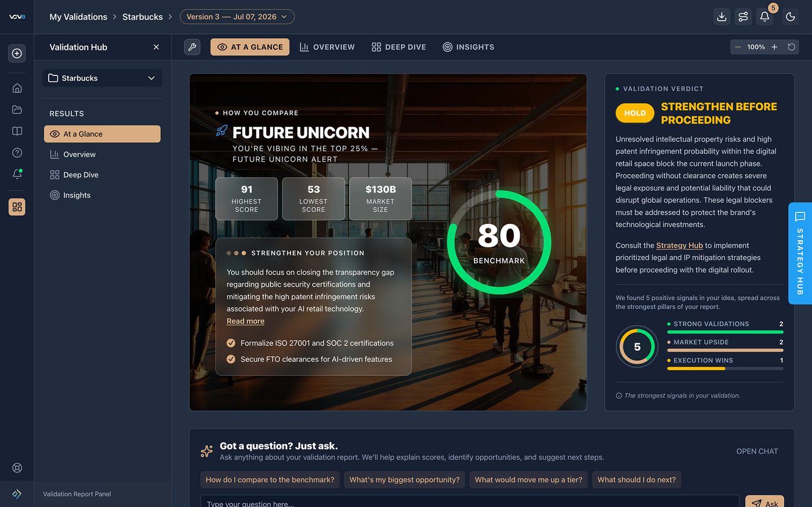Click the question mark help icon in sidebar
This screenshot has height=507, width=812.
point(17,153)
